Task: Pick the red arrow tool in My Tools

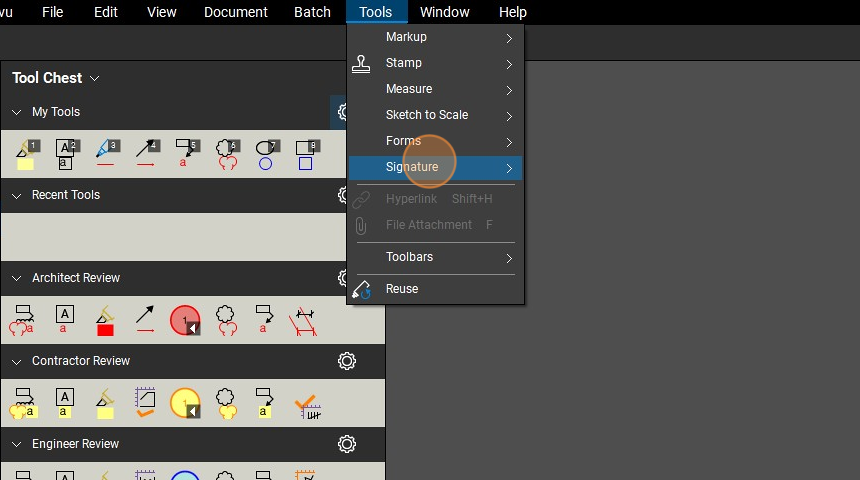Action: (x=146, y=154)
